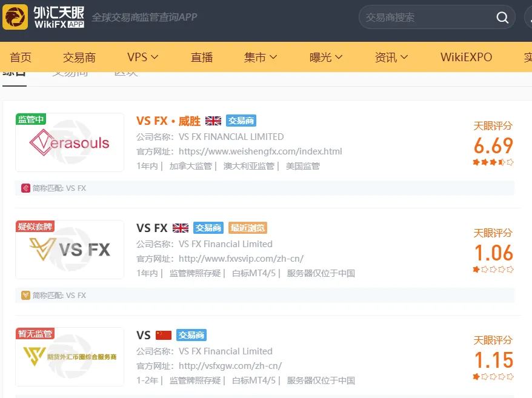Expand the 曝光 dropdown menu

(x=326, y=58)
